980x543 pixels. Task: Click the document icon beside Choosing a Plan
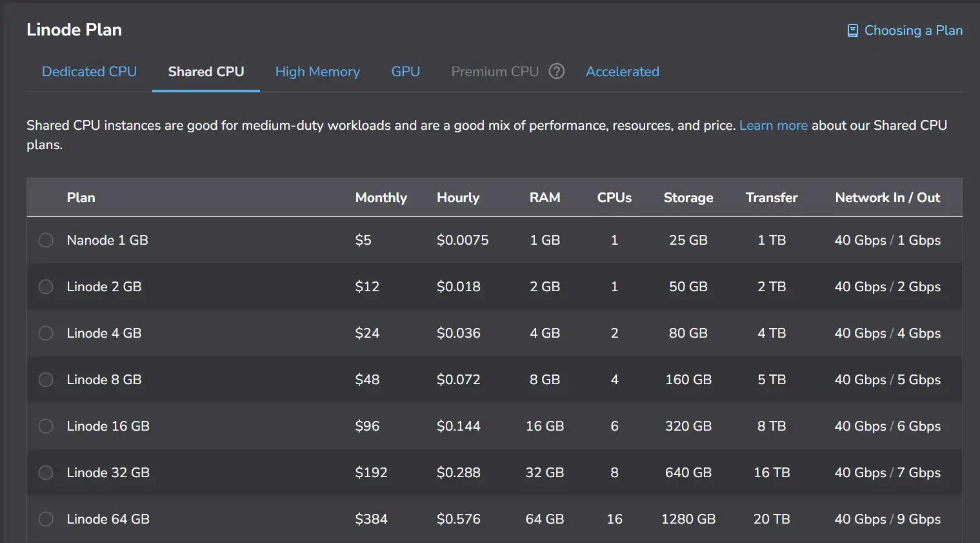[852, 30]
